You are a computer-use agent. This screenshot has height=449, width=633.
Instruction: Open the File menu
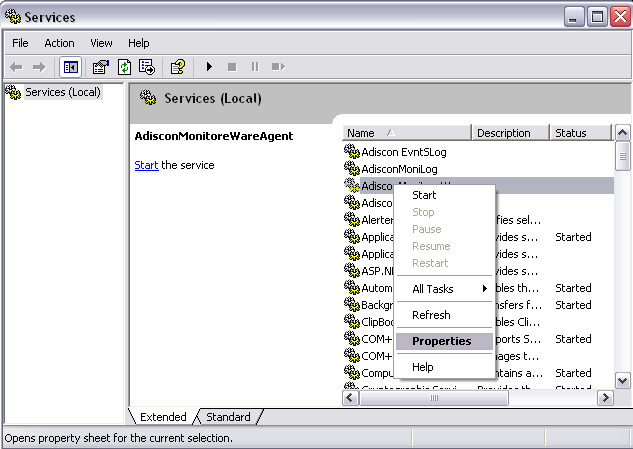[x=20, y=43]
